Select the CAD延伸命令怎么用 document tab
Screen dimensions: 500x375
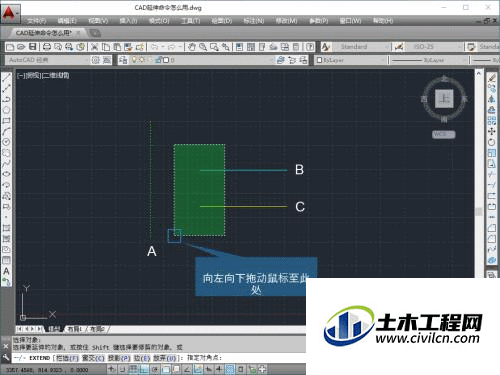[x=43, y=33]
